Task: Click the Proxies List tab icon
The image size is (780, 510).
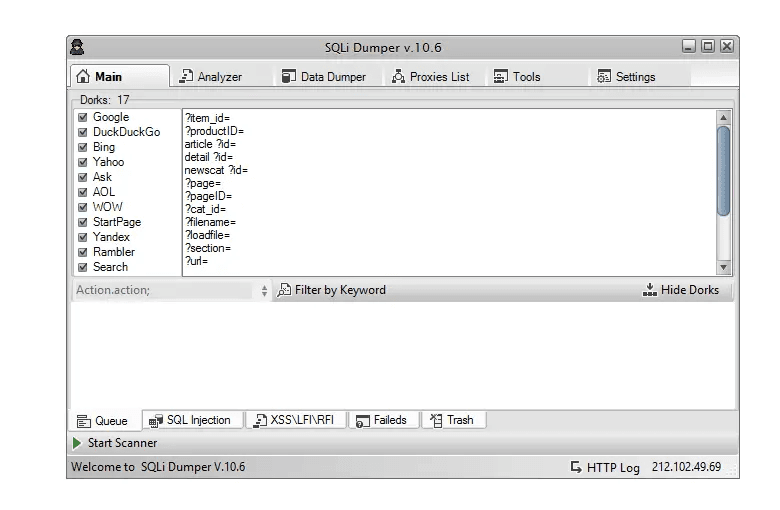Action: click(398, 76)
